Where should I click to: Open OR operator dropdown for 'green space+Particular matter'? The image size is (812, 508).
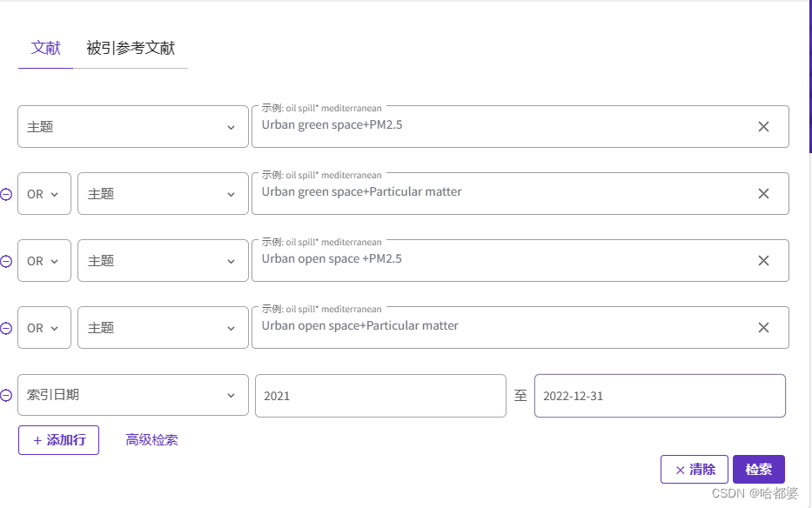(x=44, y=194)
